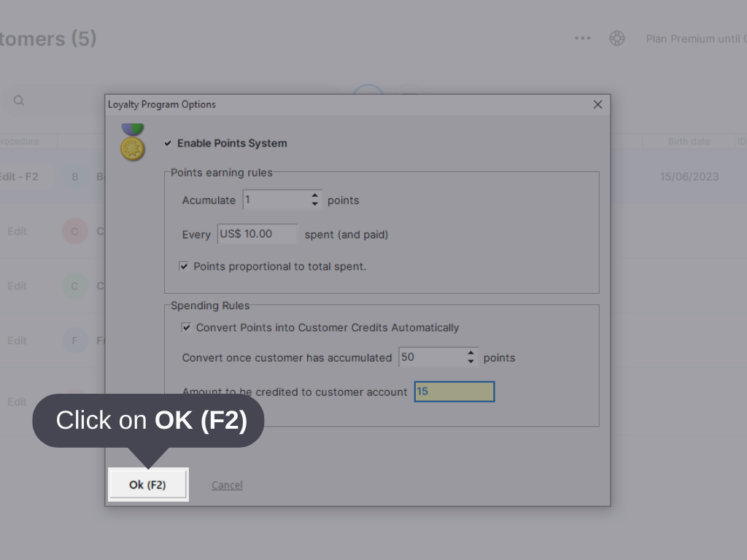Uncheck 'Convert Points into Customer Credits Automatically'

pyautogui.click(x=187, y=327)
